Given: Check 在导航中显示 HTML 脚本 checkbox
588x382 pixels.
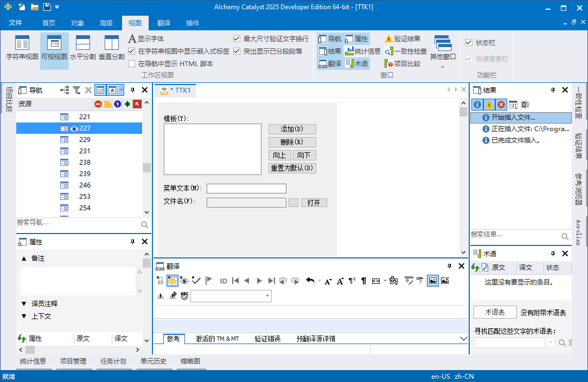Looking at the screenshot, I should coord(132,64).
